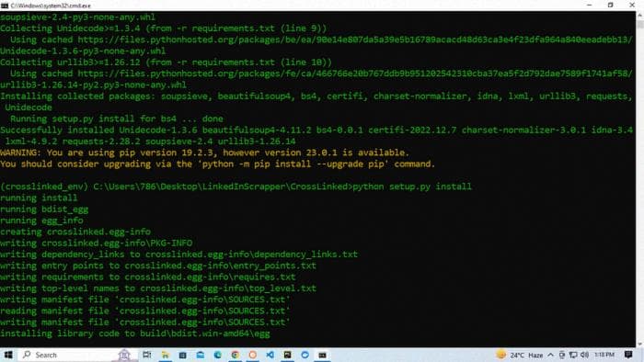Maximize the cmd.exe window
Screen dimensions: 644x362
click(610, 5)
